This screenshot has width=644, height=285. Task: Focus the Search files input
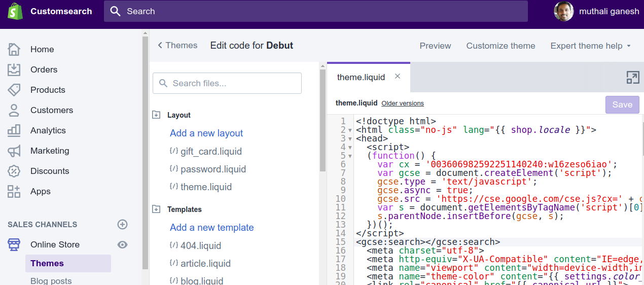(x=227, y=83)
